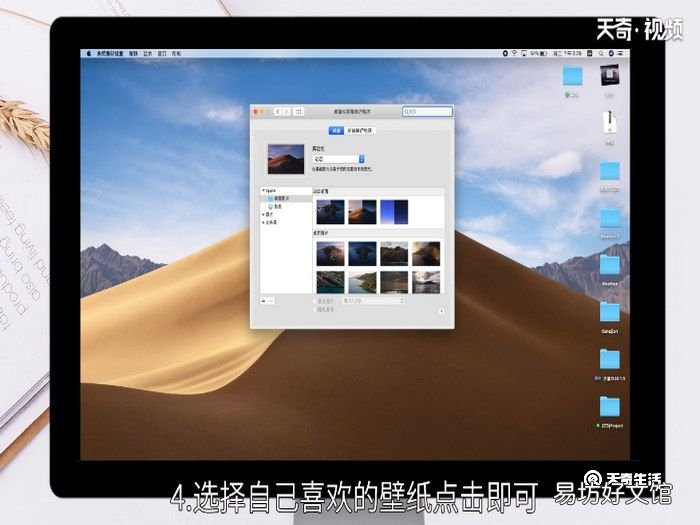Open the 动态 appearance dropdown beside the preview
The height and width of the screenshot is (525, 700).
tap(338, 159)
